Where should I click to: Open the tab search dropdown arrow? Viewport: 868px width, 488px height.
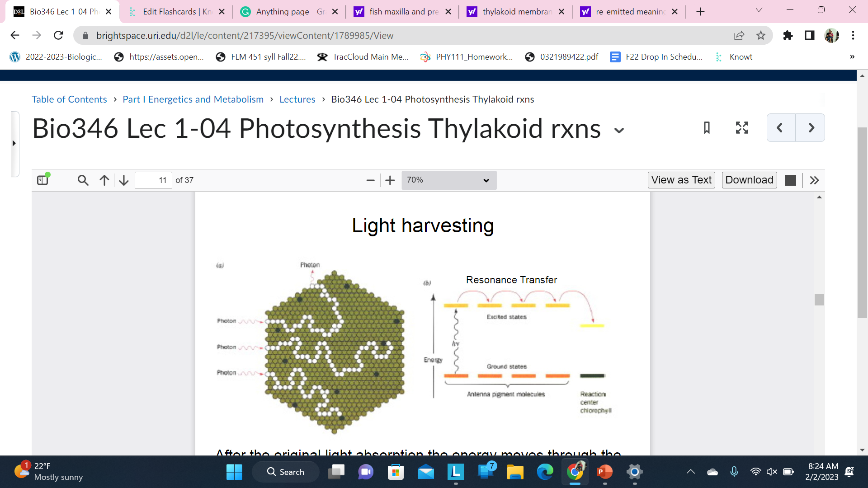(x=759, y=10)
